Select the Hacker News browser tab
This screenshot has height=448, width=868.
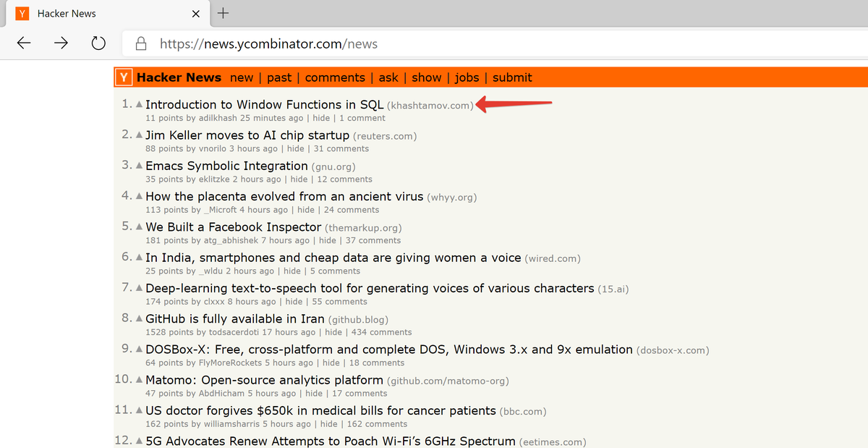[107, 14]
